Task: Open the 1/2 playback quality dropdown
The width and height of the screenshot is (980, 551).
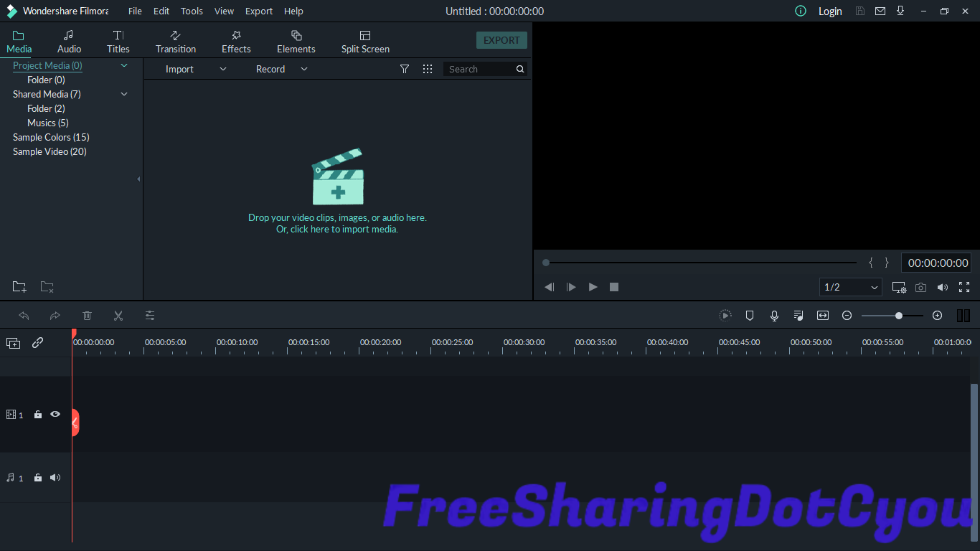Action: click(x=851, y=287)
